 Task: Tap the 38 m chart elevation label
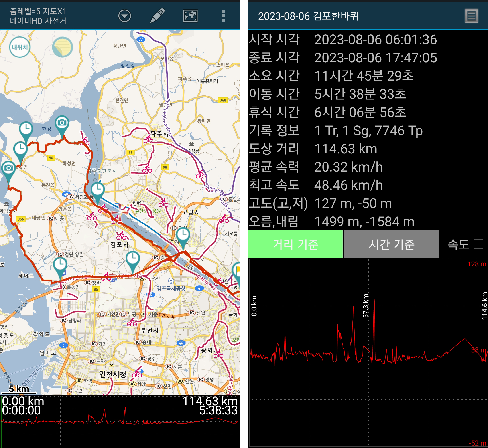(478, 350)
